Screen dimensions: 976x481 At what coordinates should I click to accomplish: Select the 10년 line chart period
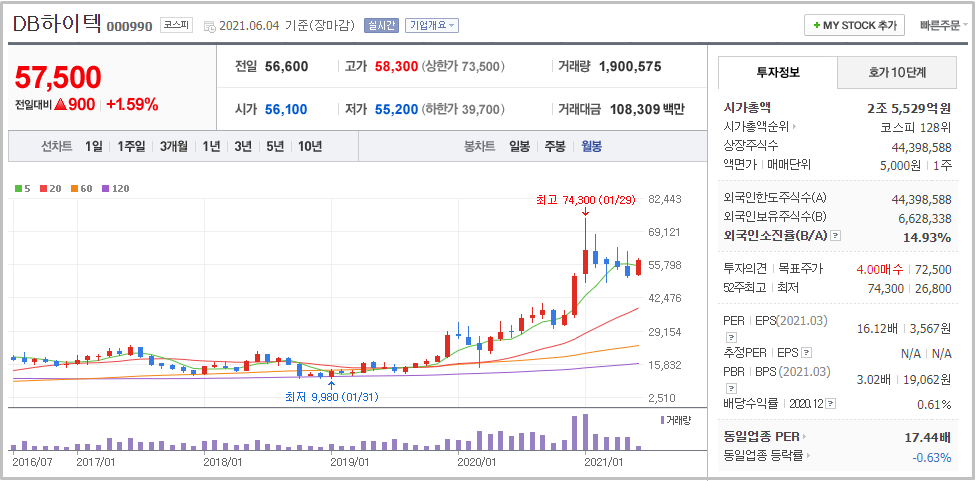310,146
